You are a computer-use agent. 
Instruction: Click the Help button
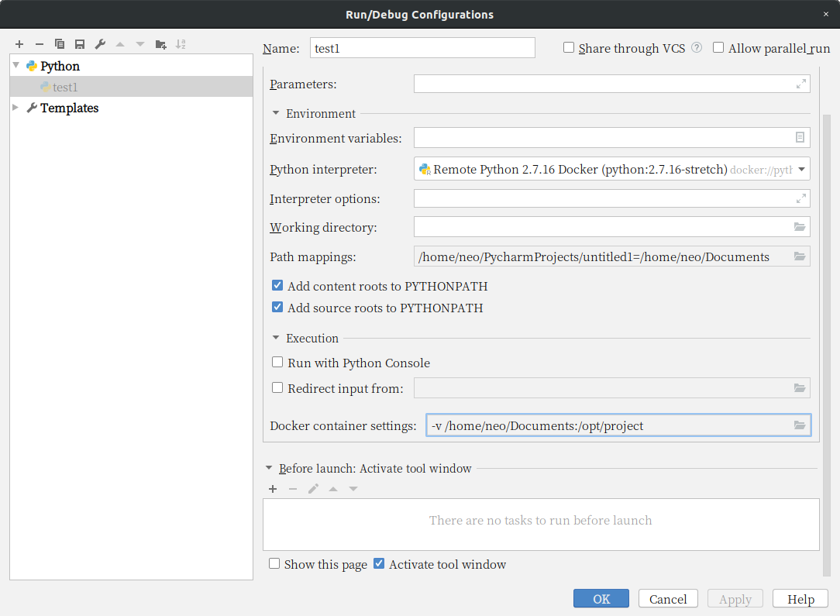801,599
